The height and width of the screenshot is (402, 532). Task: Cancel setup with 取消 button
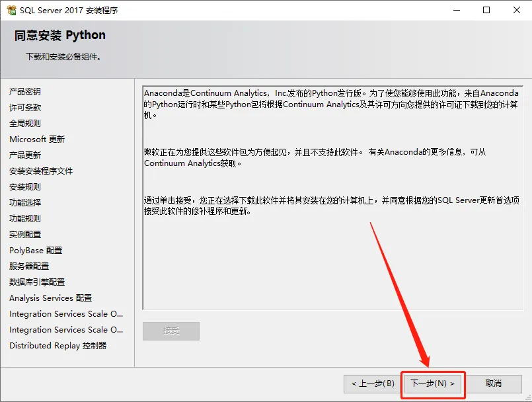tap(493, 384)
